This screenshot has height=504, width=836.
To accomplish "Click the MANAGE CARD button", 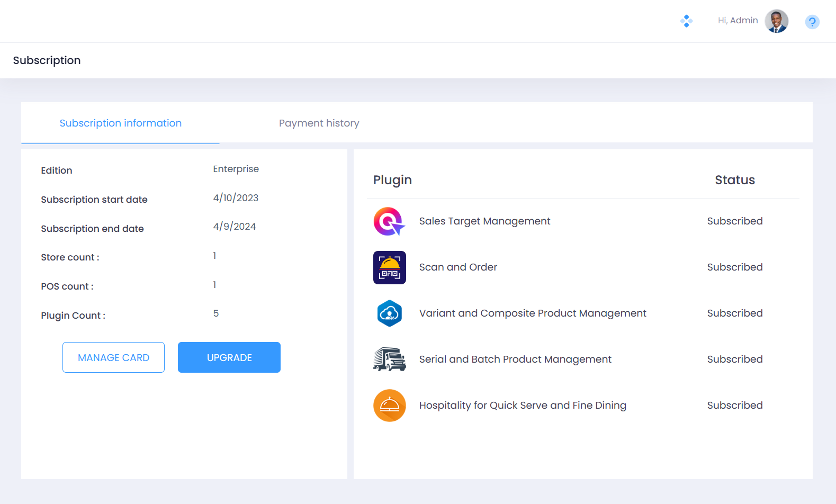I will pos(113,357).
